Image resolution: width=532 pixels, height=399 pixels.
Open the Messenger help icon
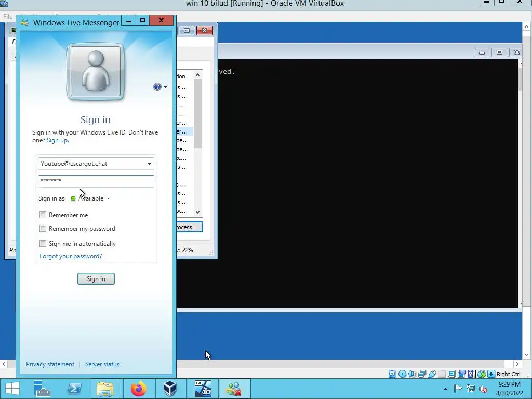tap(157, 87)
